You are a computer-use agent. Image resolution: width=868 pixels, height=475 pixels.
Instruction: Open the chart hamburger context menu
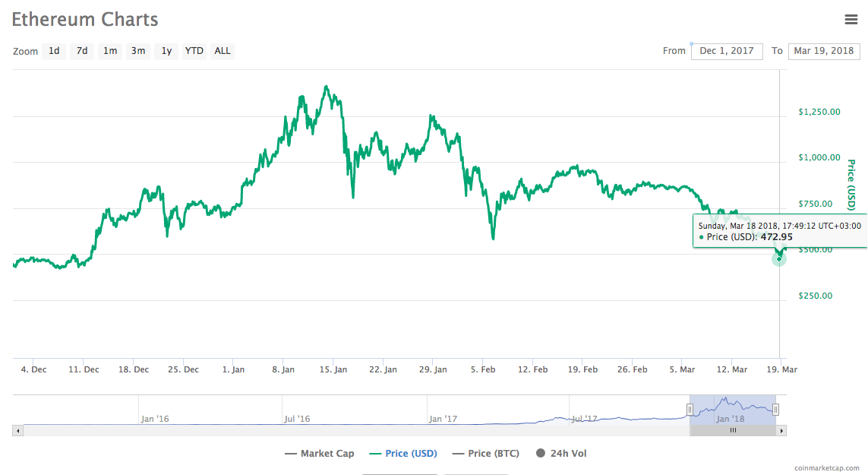851,20
